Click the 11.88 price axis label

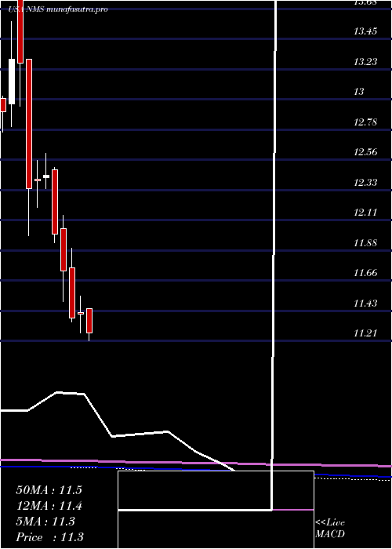point(365,242)
